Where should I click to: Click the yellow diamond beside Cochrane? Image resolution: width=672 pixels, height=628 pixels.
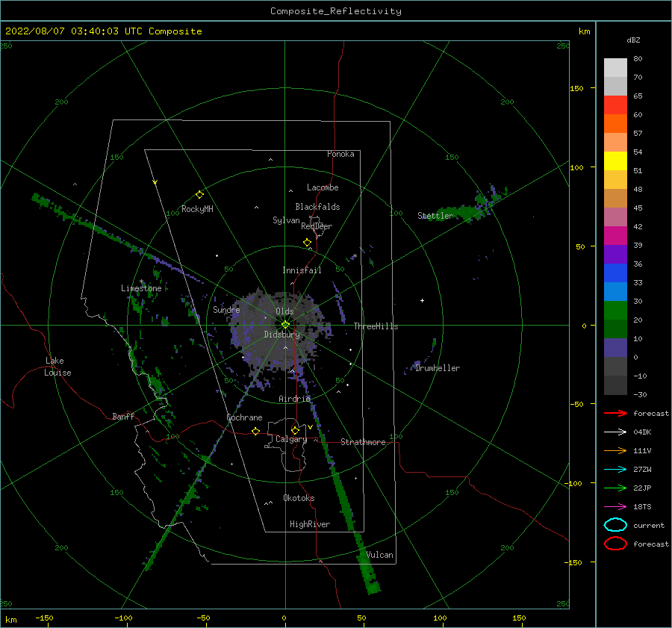tap(256, 432)
